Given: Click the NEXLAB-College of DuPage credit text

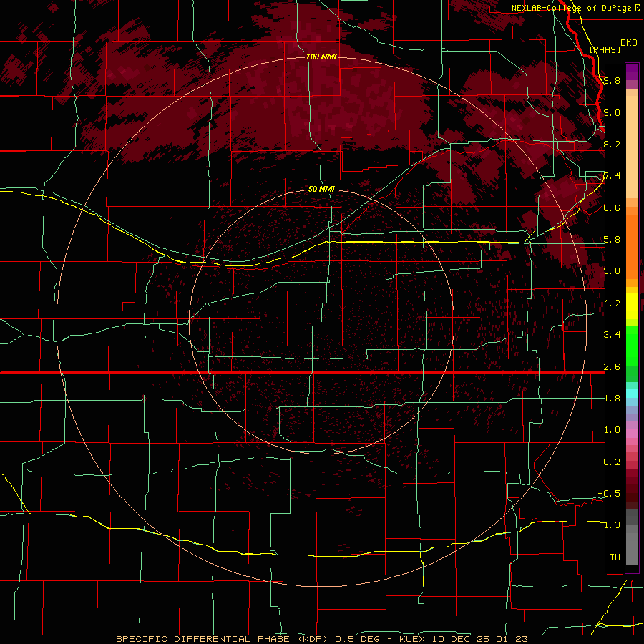Looking at the screenshot, I should click(x=571, y=8).
